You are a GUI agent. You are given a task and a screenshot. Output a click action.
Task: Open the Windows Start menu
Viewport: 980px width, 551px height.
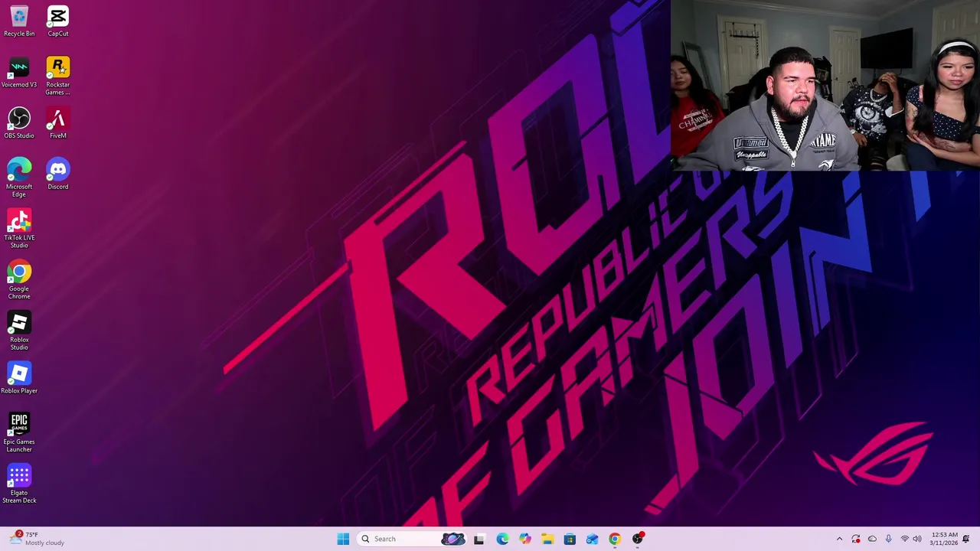pyautogui.click(x=343, y=539)
